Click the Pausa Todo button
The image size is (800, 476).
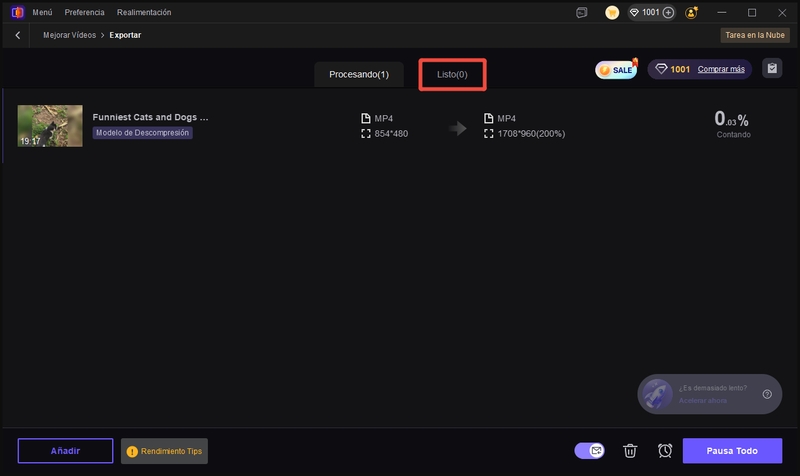coord(732,451)
